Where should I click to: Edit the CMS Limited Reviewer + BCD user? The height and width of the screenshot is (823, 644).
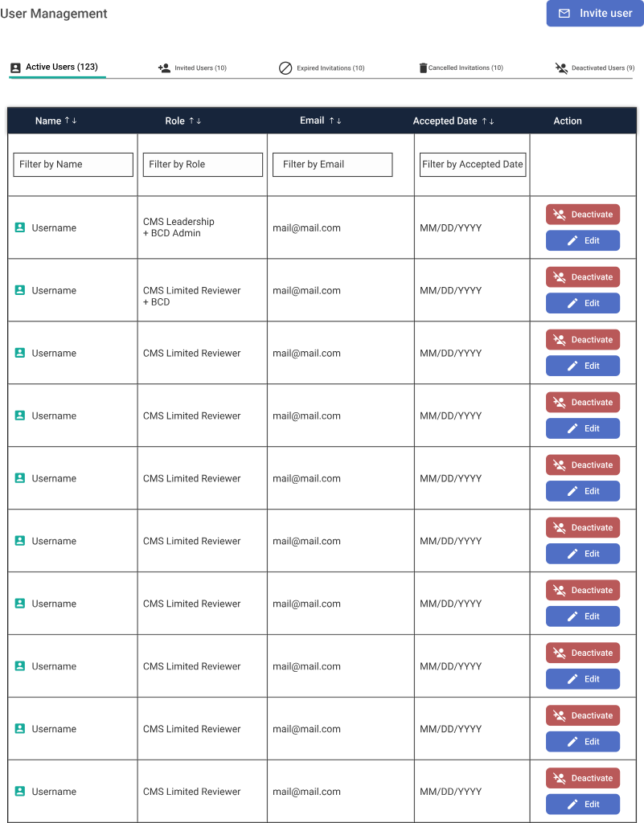click(x=582, y=303)
